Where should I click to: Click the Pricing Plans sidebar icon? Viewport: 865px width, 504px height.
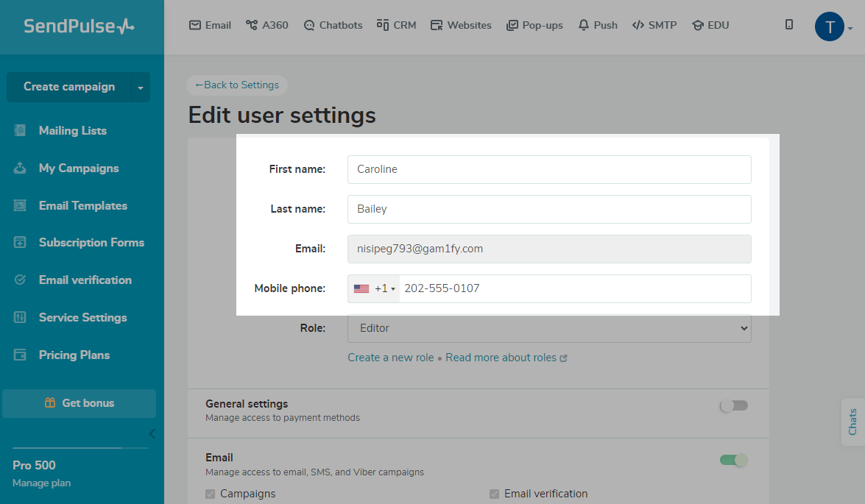[21, 355]
